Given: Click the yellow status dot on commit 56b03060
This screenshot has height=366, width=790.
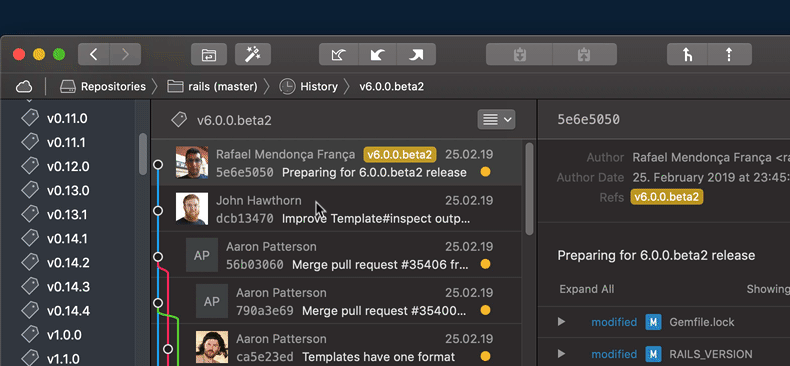Looking at the screenshot, I should 485,264.
